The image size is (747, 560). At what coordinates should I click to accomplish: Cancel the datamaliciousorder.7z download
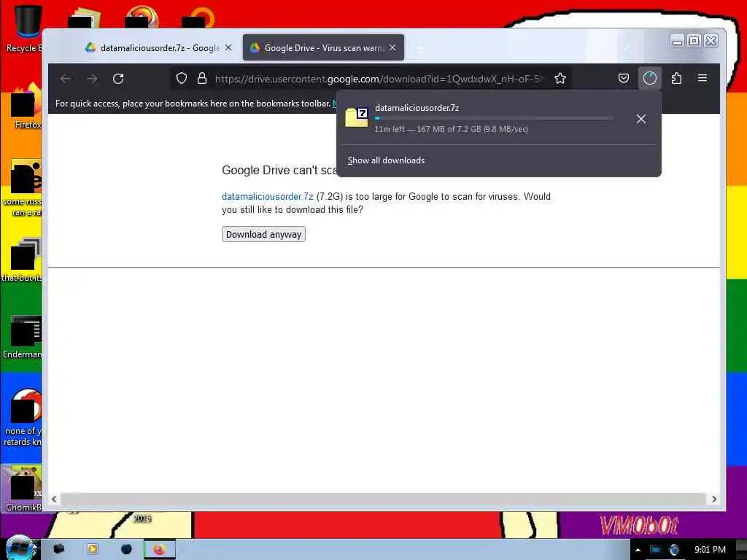pos(641,119)
